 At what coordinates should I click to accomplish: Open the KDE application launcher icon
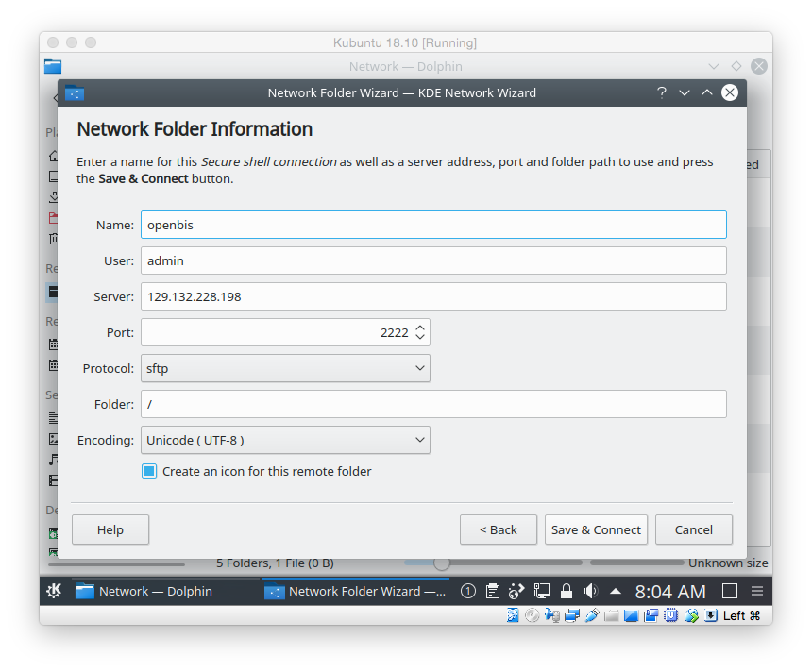[x=54, y=591]
